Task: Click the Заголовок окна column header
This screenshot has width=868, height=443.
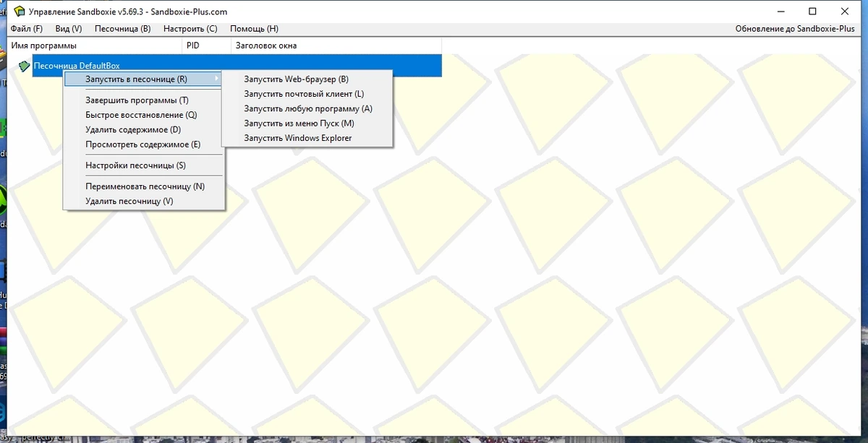Action: (x=336, y=46)
